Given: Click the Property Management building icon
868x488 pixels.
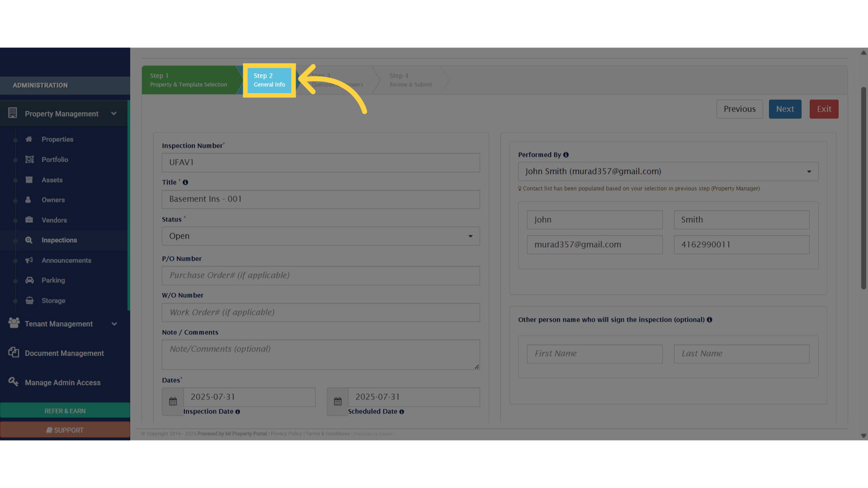Looking at the screenshot, I should click(13, 113).
